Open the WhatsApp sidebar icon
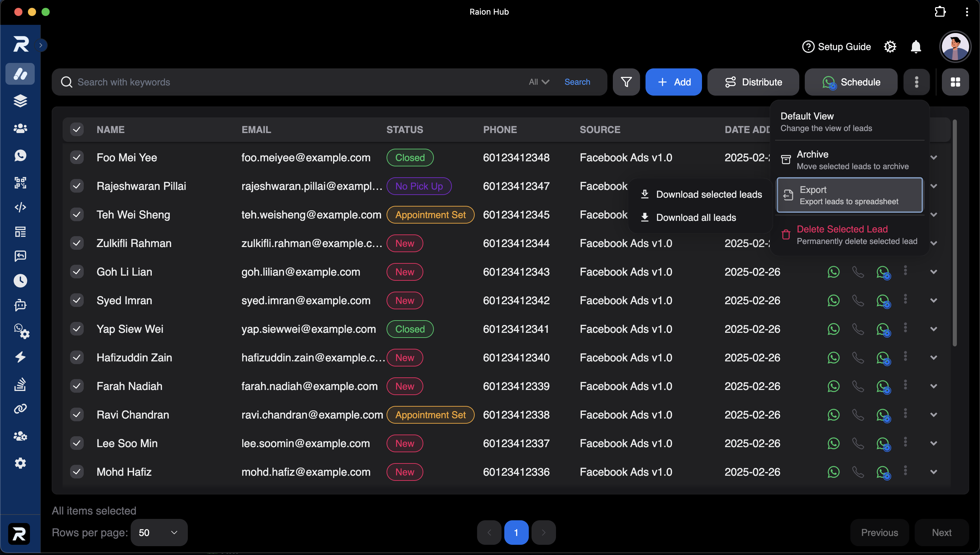Viewport: 980px width, 555px height. [x=20, y=155]
